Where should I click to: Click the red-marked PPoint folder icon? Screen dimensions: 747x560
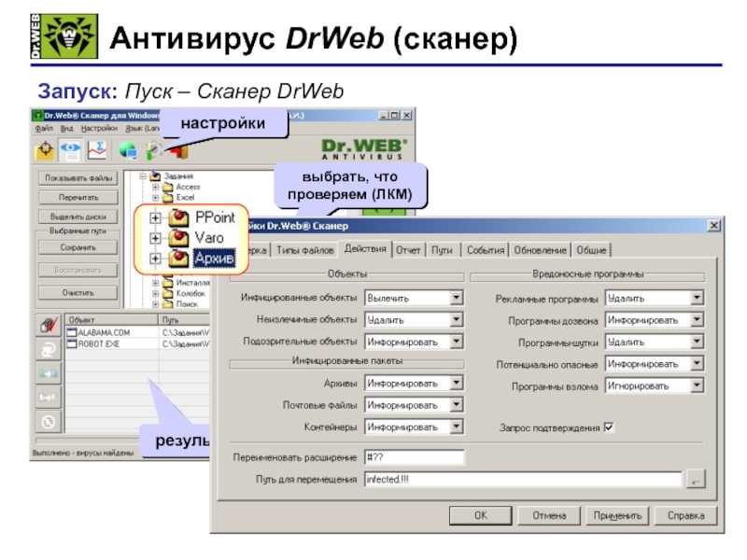tap(178, 217)
